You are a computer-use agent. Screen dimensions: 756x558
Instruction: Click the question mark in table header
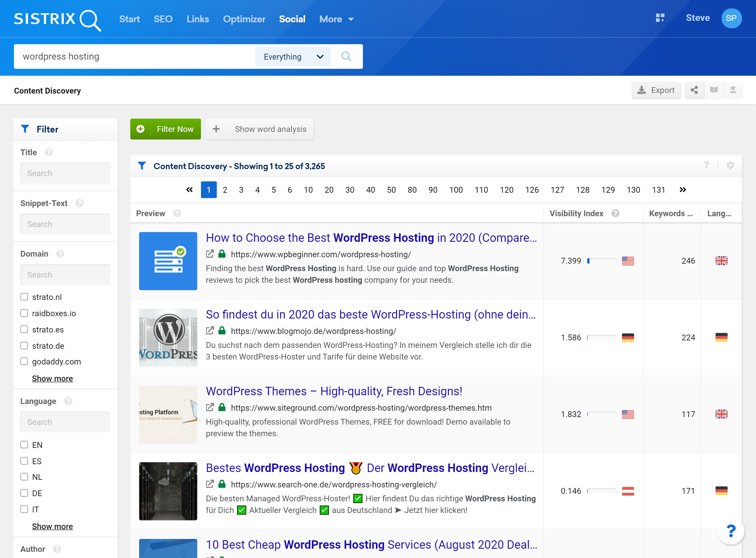706,165
